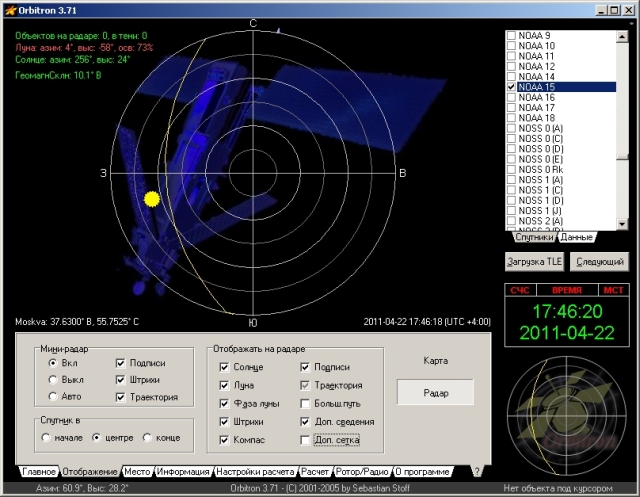Open the Главное tab

tap(39, 472)
